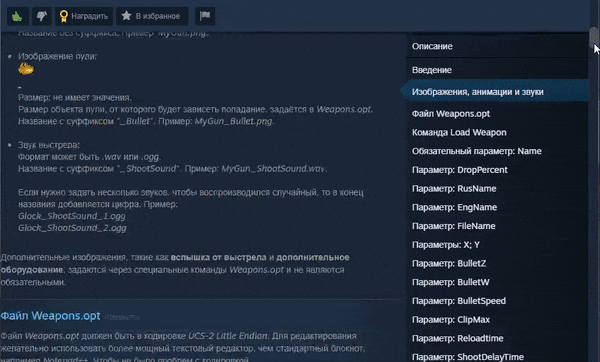Click the report flag icon

[205, 16]
